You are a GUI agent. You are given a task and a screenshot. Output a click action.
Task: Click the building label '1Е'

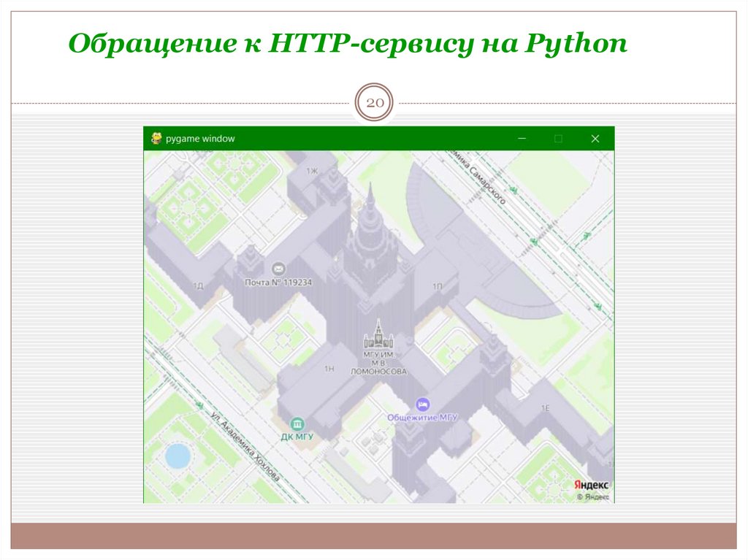pyautogui.click(x=545, y=408)
